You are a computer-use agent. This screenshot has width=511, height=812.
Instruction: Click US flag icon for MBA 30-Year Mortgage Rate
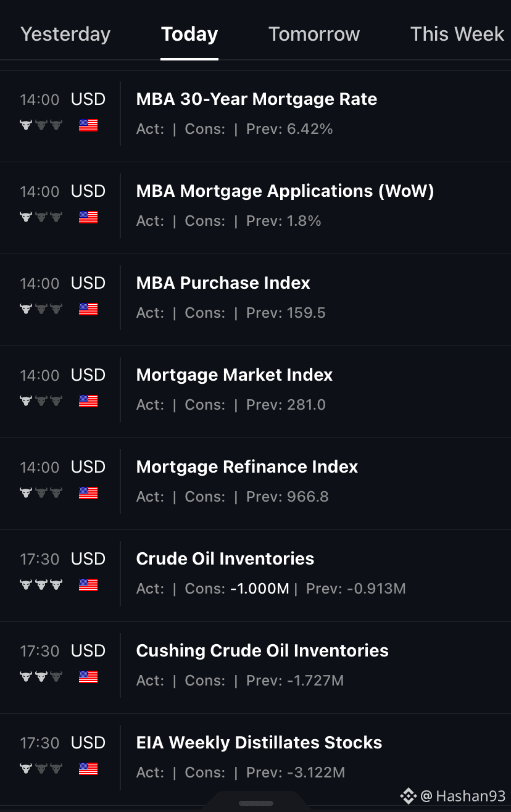[88, 125]
